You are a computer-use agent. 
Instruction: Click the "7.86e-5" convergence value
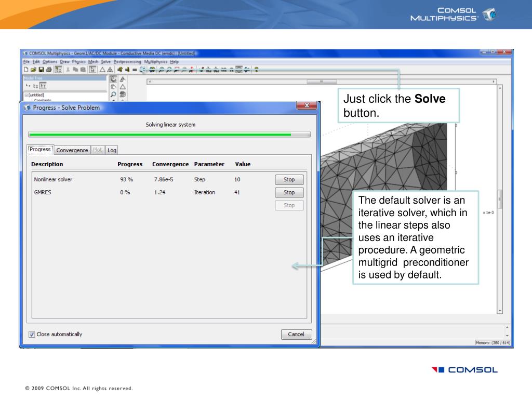164,179
